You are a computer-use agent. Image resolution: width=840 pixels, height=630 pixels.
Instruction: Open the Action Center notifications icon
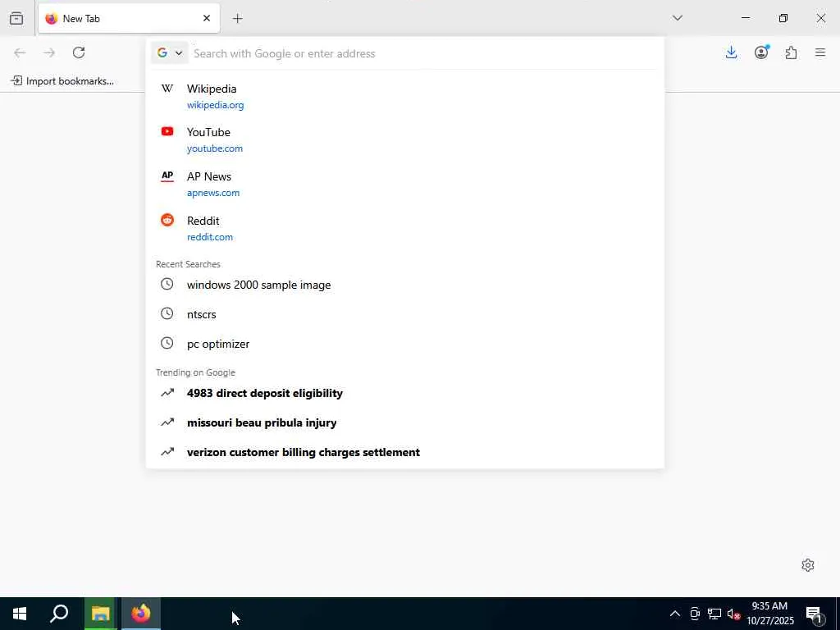pyautogui.click(x=815, y=614)
